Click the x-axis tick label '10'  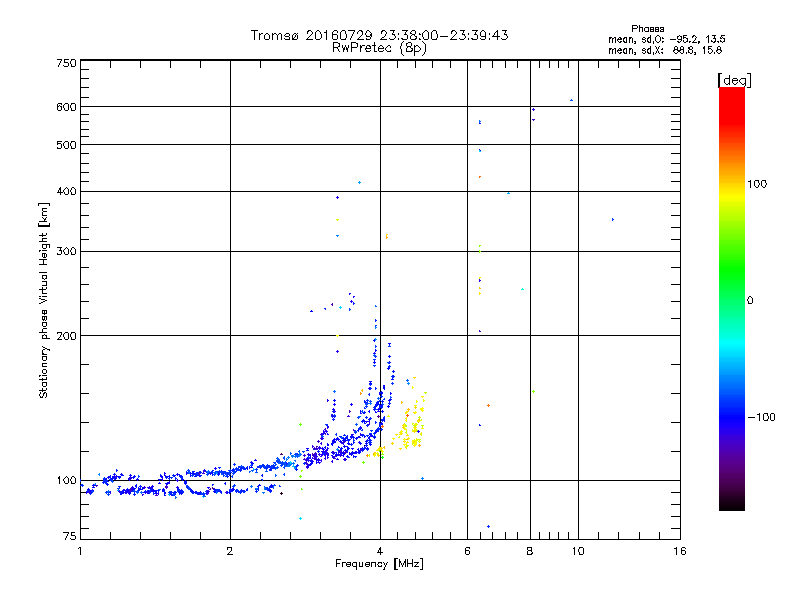(x=578, y=551)
